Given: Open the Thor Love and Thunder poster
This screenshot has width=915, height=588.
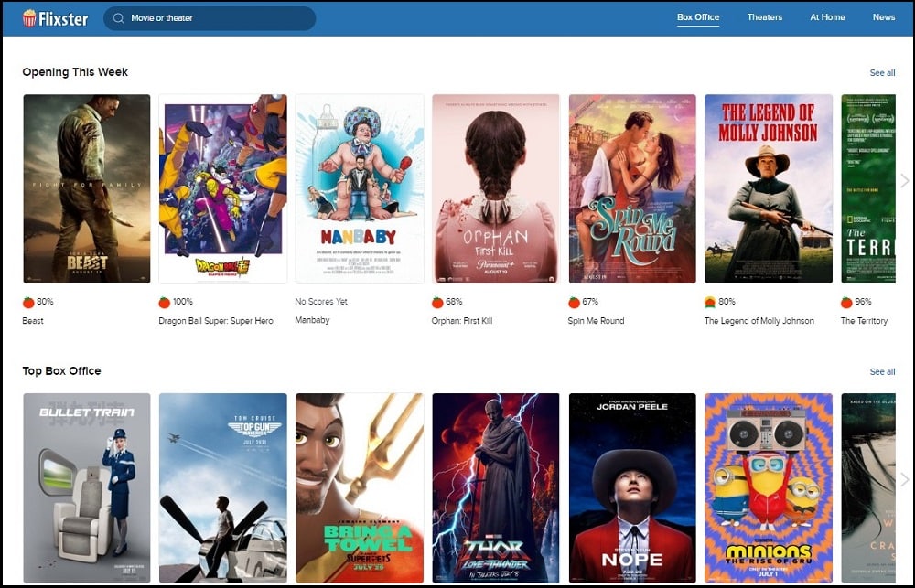Looking at the screenshot, I should point(496,487).
